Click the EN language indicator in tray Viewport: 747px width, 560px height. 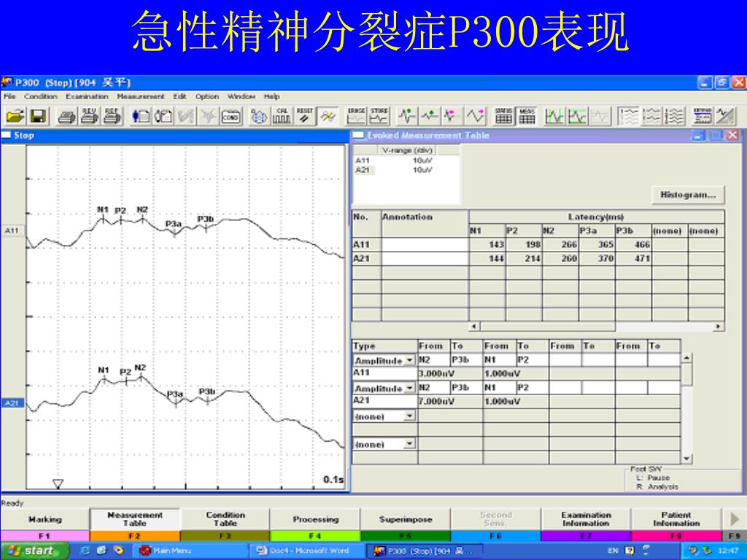click(x=613, y=551)
